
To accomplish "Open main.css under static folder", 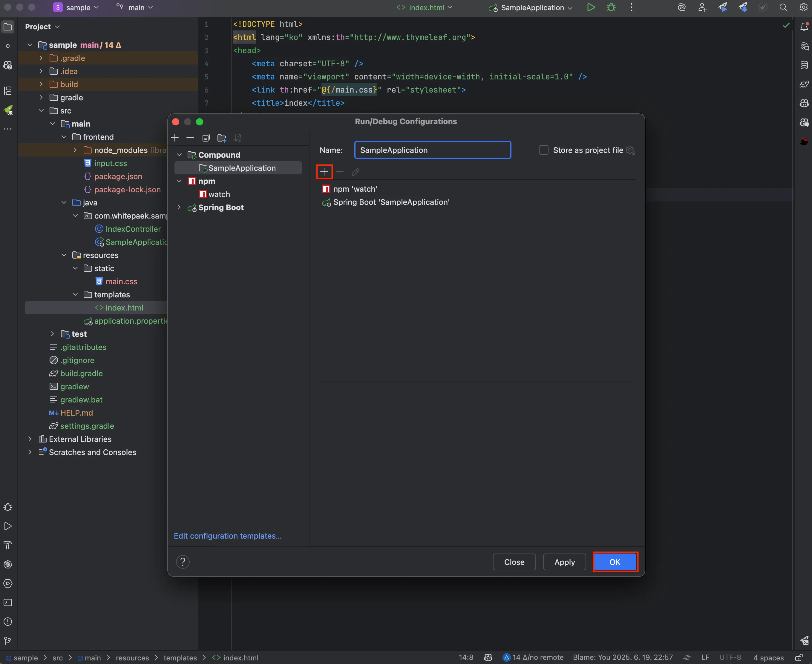I will [121, 281].
